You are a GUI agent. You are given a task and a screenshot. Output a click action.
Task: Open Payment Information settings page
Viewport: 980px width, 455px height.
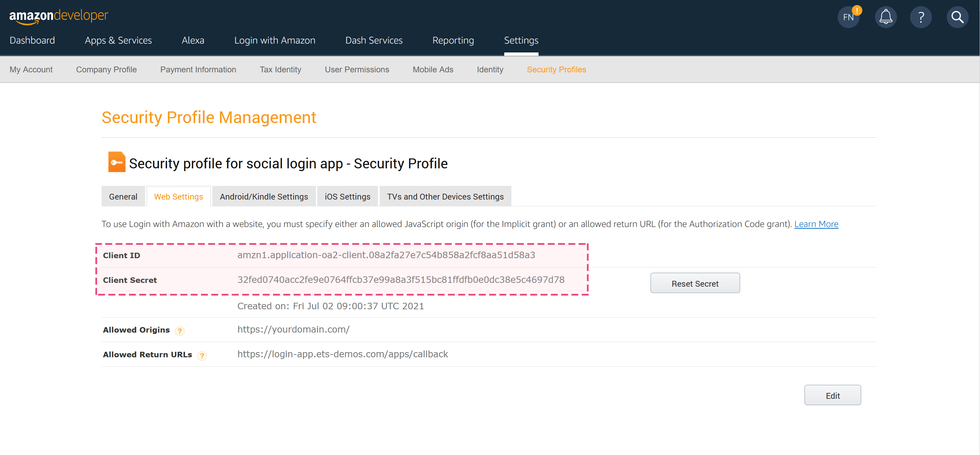(x=198, y=70)
